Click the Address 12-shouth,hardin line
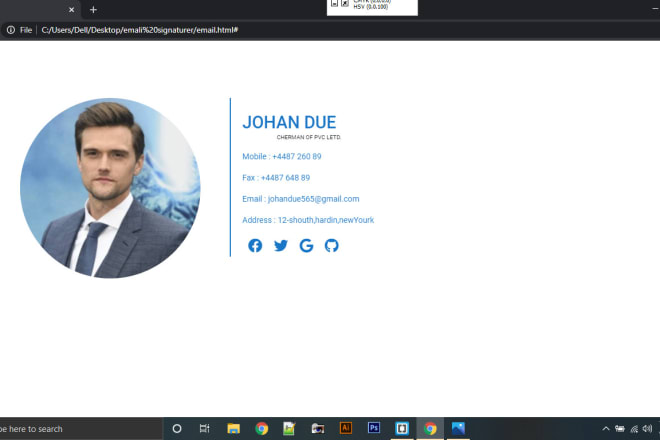Screen dimensions: 660x440 click(308, 220)
